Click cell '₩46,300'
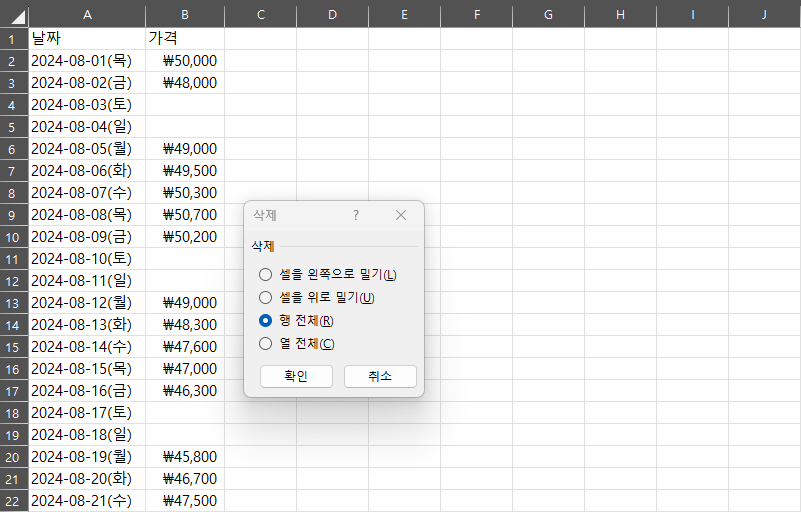801x512 pixels. pos(185,390)
